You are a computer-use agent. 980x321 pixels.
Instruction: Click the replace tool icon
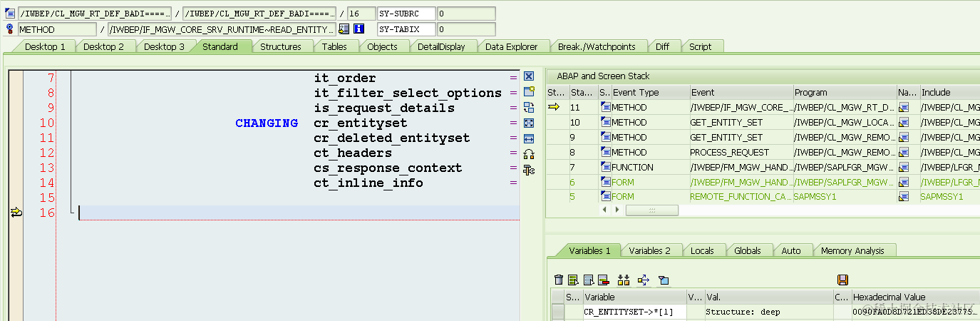point(529,107)
